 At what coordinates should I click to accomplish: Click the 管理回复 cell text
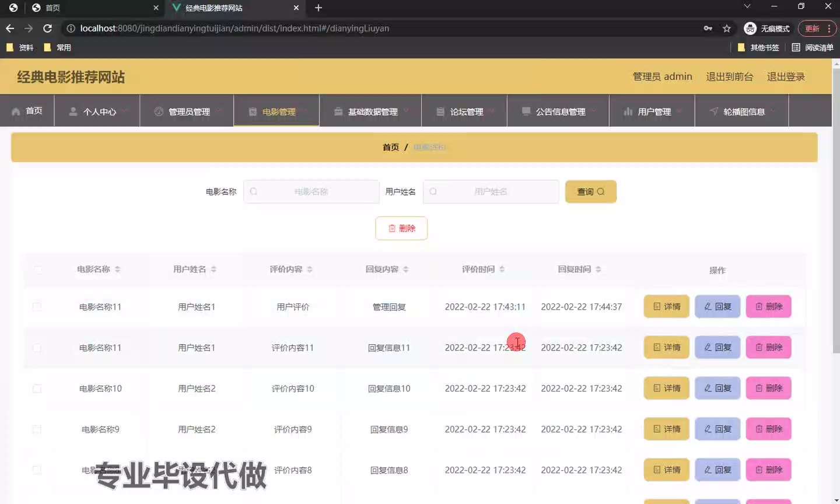[389, 307]
